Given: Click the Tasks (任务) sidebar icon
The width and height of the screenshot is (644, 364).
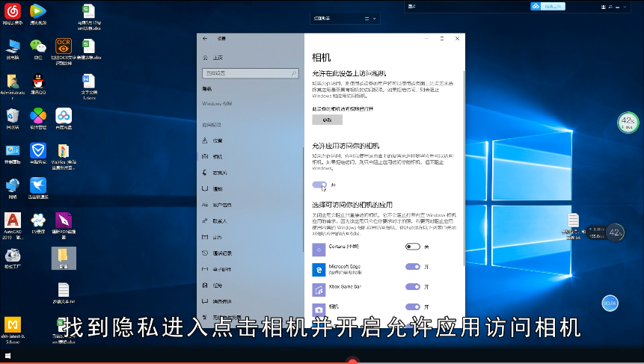Looking at the screenshot, I should [205, 286].
